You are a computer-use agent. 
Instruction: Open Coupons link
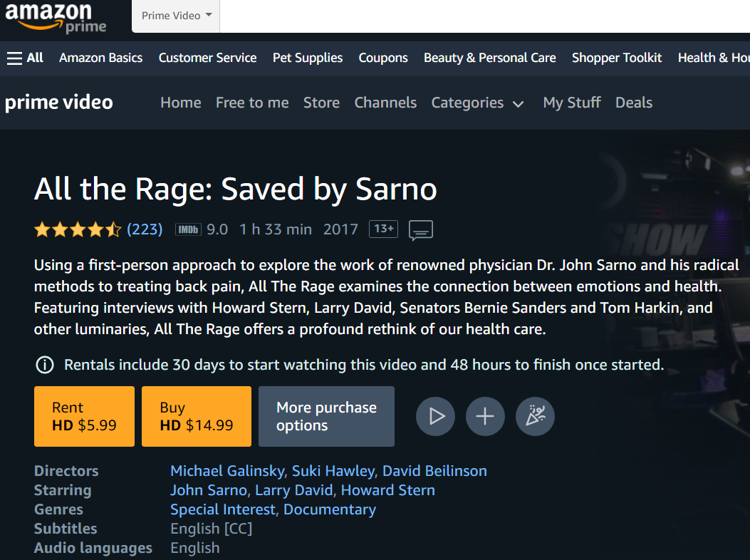(x=383, y=58)
